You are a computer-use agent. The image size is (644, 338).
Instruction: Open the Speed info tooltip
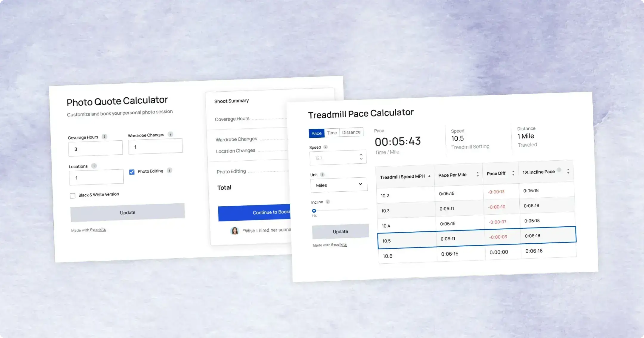point(325,147)
